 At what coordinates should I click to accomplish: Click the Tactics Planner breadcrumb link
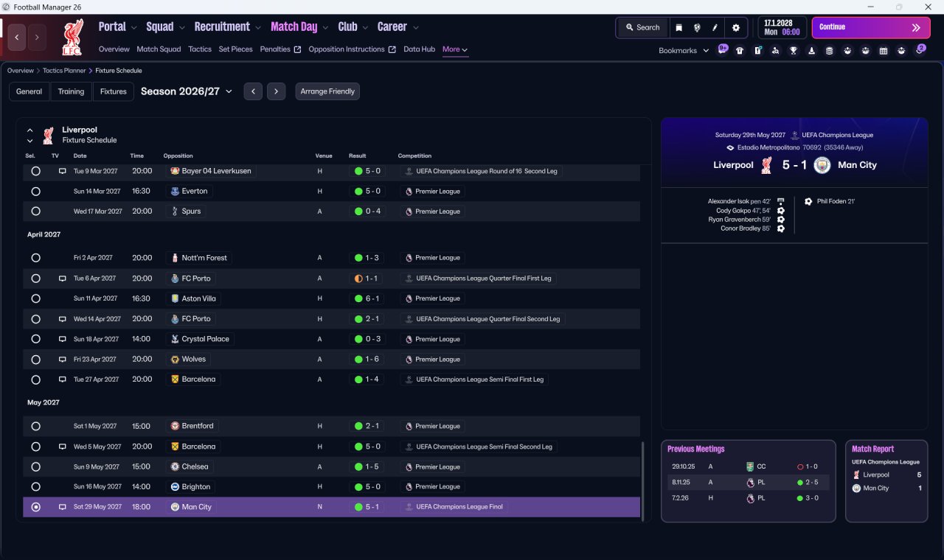(64, 71)
